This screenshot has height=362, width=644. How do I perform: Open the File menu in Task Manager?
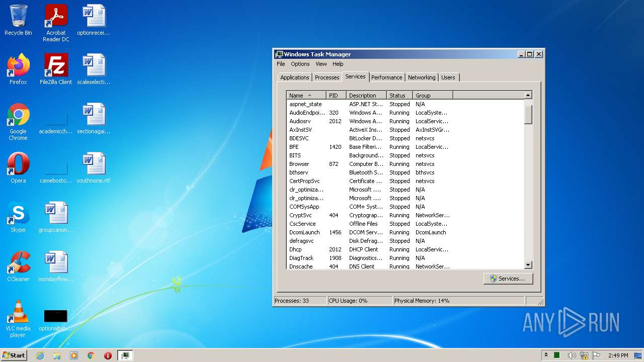click(x=281, y=64)
